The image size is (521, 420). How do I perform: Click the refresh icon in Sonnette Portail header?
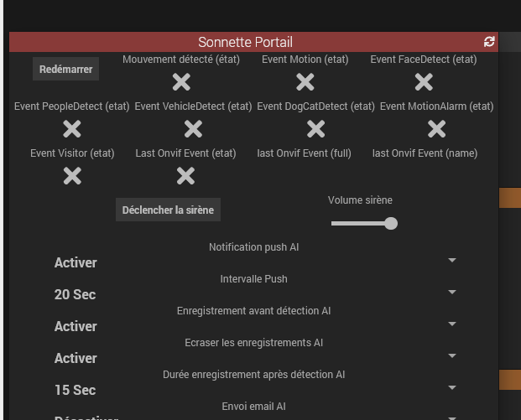pyautogui.click(x=490, y=42)
